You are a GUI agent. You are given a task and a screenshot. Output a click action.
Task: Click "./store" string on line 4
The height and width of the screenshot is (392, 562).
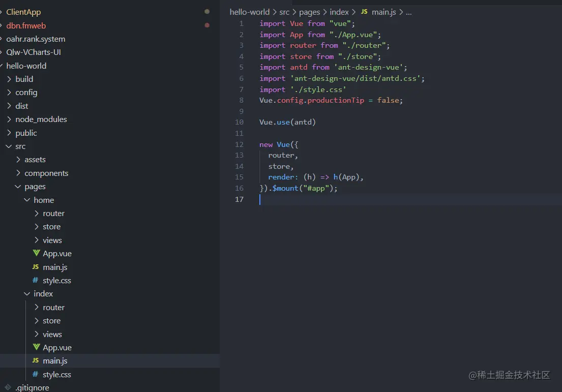coord(358,56)
